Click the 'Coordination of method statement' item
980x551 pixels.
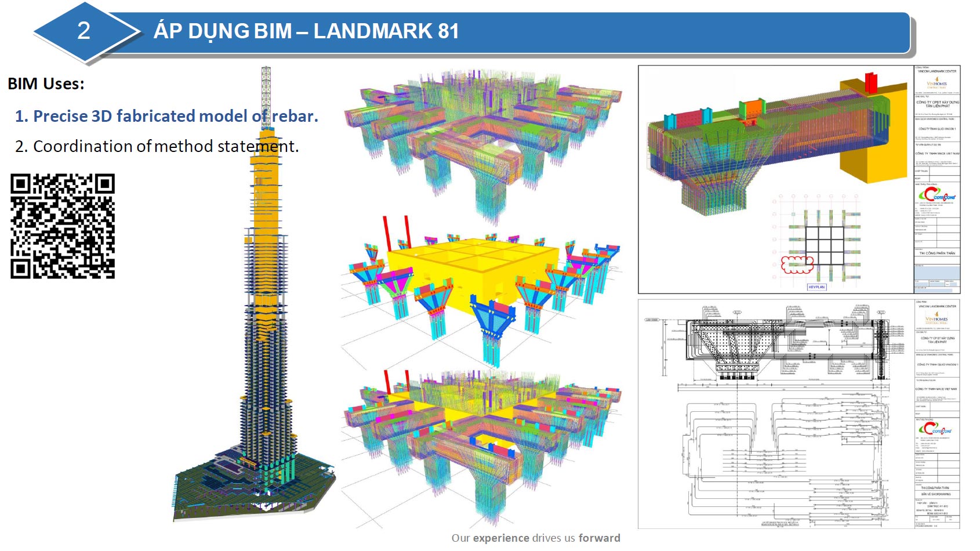(157, 146)
